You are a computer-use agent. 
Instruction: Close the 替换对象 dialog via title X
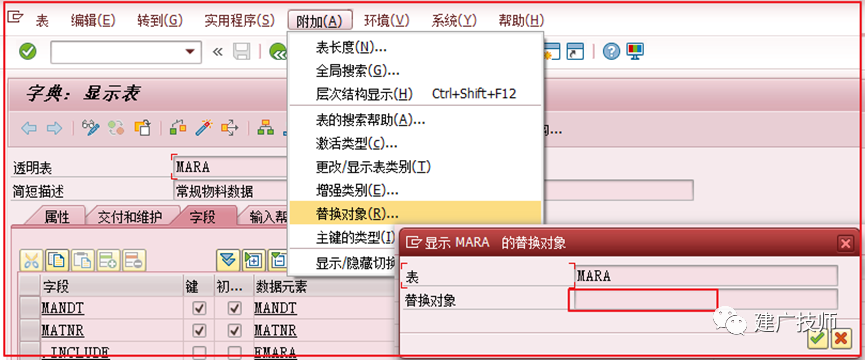click(845, 243)
